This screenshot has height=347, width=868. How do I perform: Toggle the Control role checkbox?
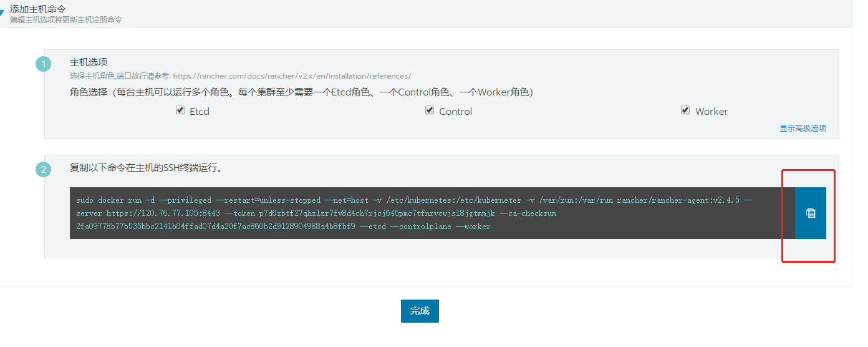(430, 110)
